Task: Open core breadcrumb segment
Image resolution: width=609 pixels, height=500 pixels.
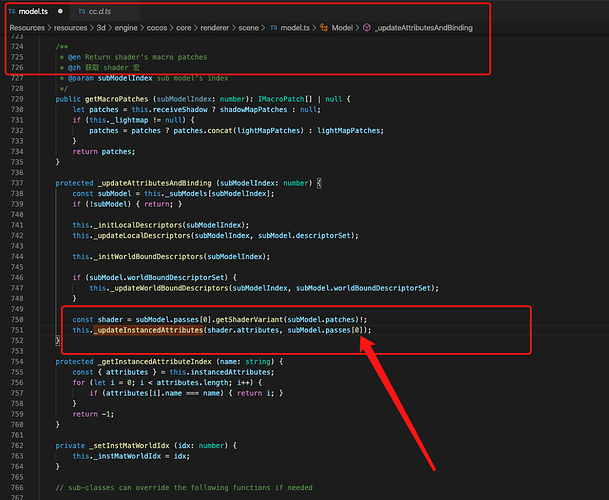Action: click(184, 28)
